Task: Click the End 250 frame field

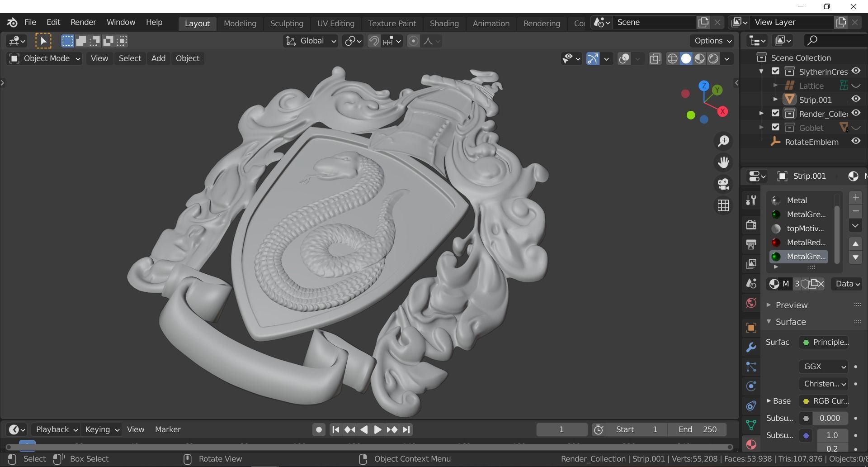Action: tap(698, 429)
